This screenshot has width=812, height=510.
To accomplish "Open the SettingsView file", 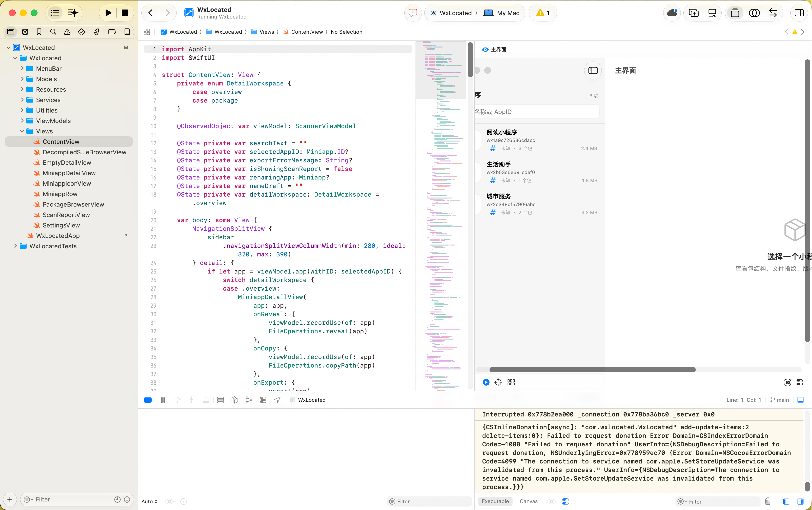I will (61, 225).
